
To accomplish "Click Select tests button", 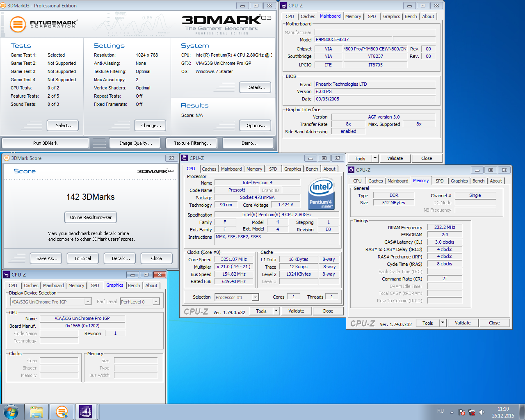I will (63, 126).
